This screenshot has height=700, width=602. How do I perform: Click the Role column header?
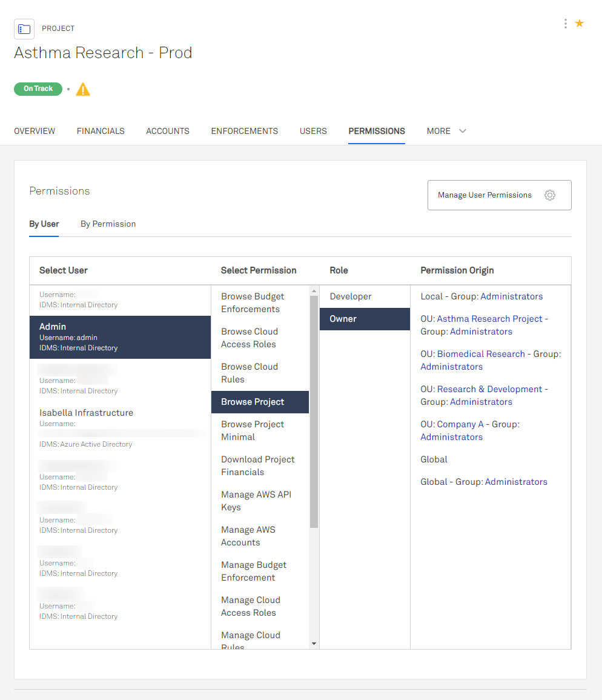click(339, 270)
